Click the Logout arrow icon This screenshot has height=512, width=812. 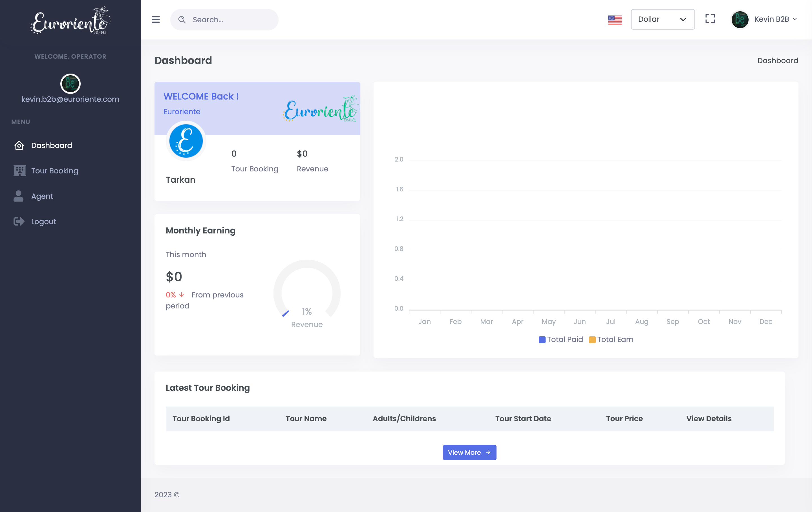(19, 221)
